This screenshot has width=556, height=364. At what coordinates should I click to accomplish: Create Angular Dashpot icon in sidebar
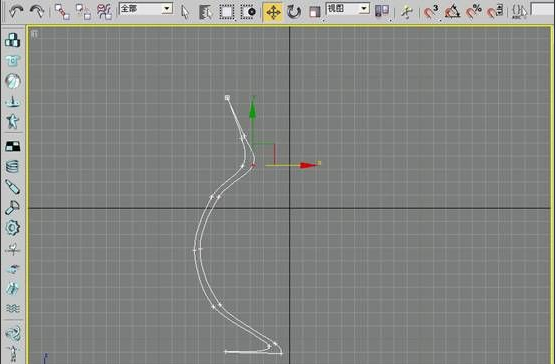point(12,208)
